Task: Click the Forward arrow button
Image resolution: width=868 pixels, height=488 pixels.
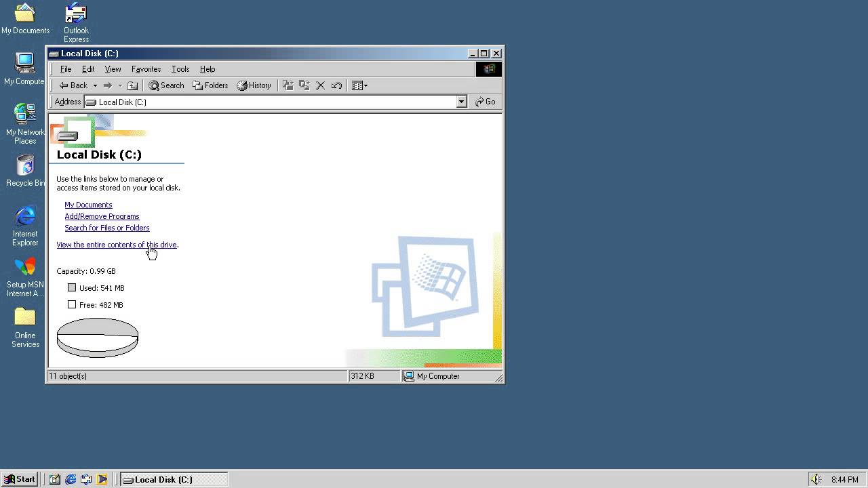Action: tap(107, 85)
